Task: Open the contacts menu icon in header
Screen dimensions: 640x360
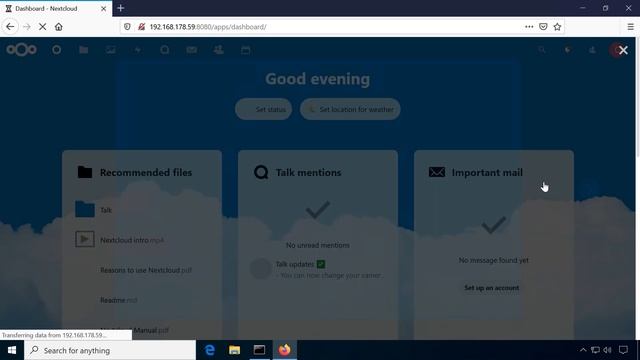Action: (592, 50)
